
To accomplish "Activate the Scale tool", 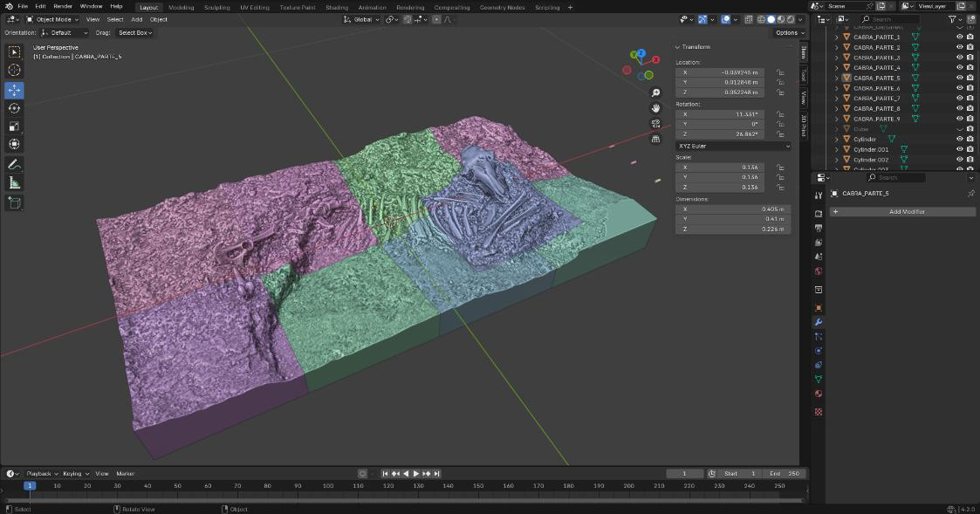I will coord(14,127).
